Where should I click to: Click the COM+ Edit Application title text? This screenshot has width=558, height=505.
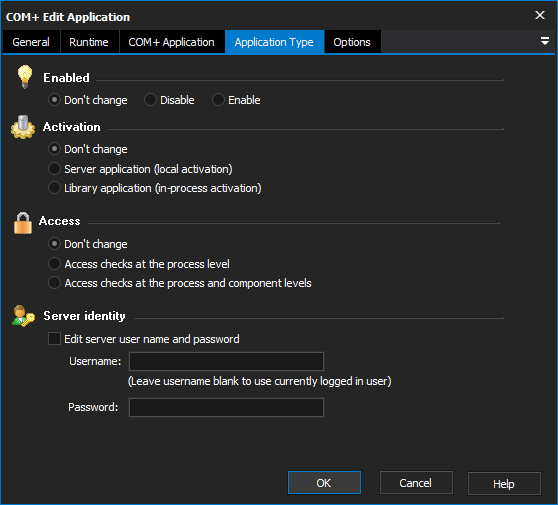[68, 17]
